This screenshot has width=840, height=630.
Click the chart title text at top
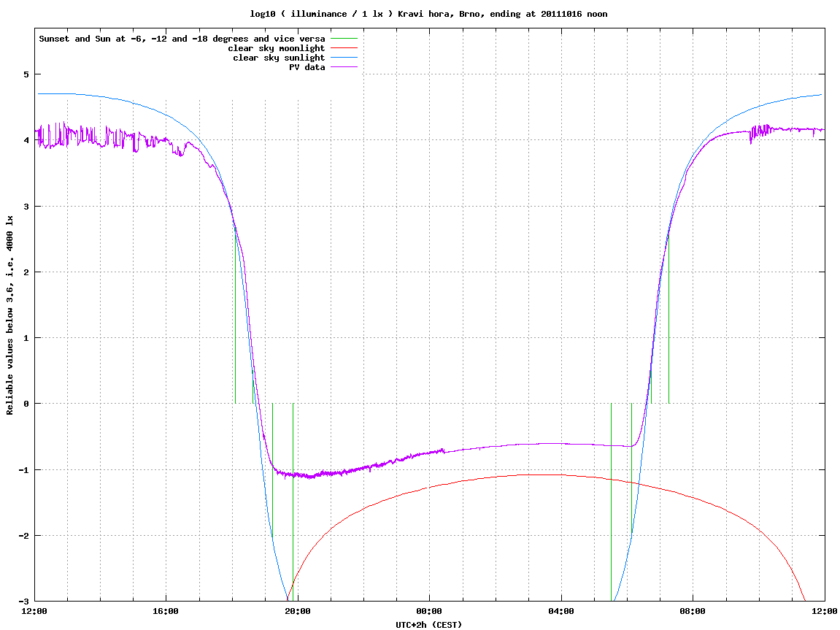click(428, 14)
